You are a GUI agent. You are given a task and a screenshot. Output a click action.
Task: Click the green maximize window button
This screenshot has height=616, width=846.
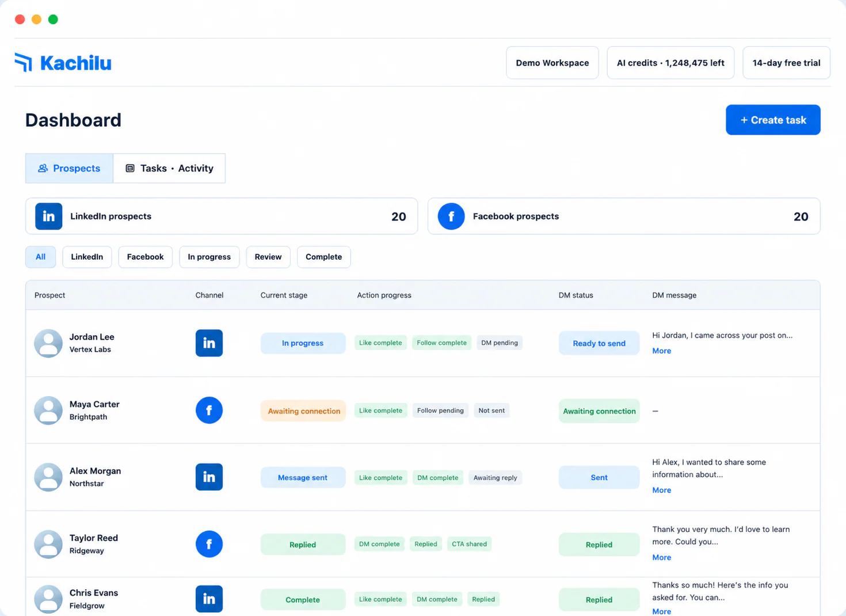point(53,19)
